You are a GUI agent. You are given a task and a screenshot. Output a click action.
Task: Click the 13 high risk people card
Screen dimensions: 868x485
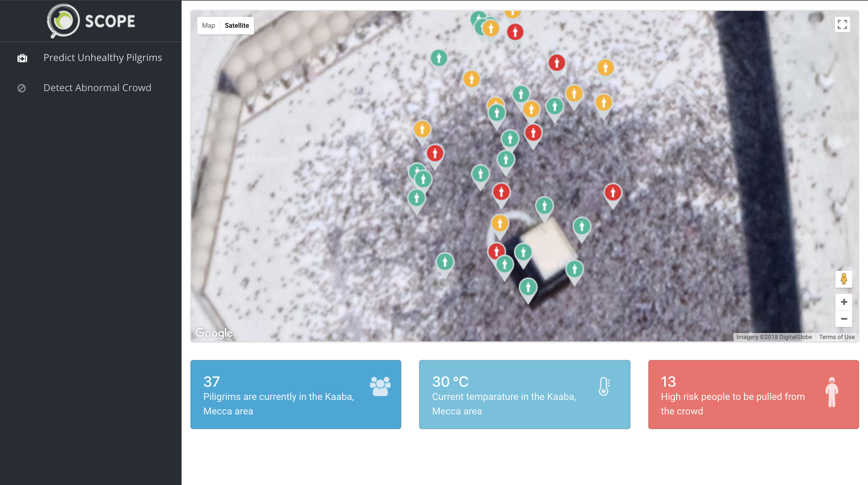[x=753, y=394]
